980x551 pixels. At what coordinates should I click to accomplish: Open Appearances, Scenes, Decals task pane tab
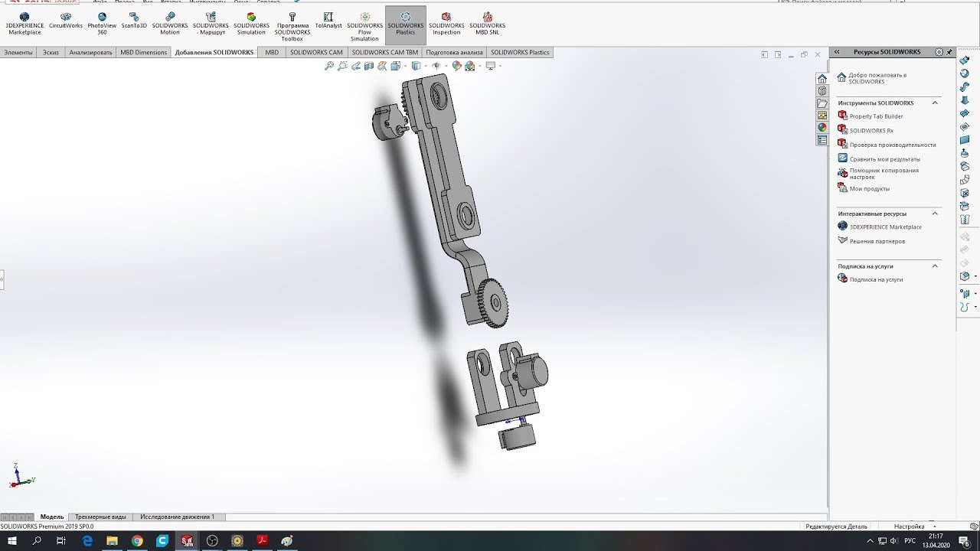822,128
